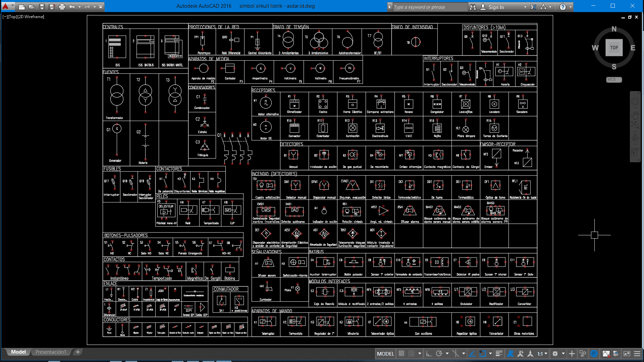
Task: Open the AutoCAD application menu
Action: point(6,6)
